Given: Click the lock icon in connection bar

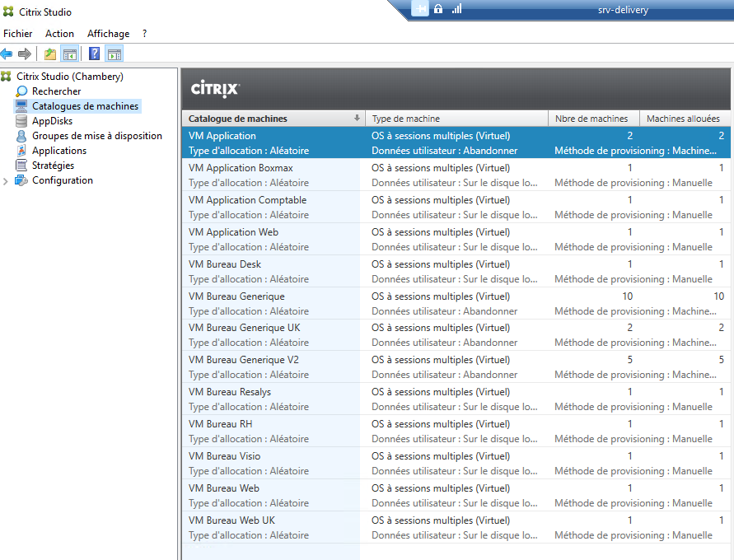Looking at the screenshot, I should [x=438, y=8].
